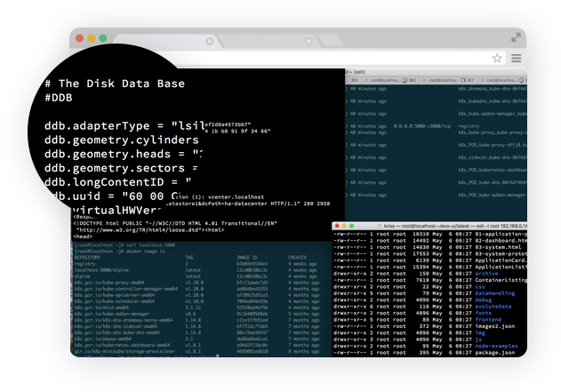This screenshot has height=392, width=561.
Task: Click the '02-dashboard.htm' file entry
Action: (501, 241)
